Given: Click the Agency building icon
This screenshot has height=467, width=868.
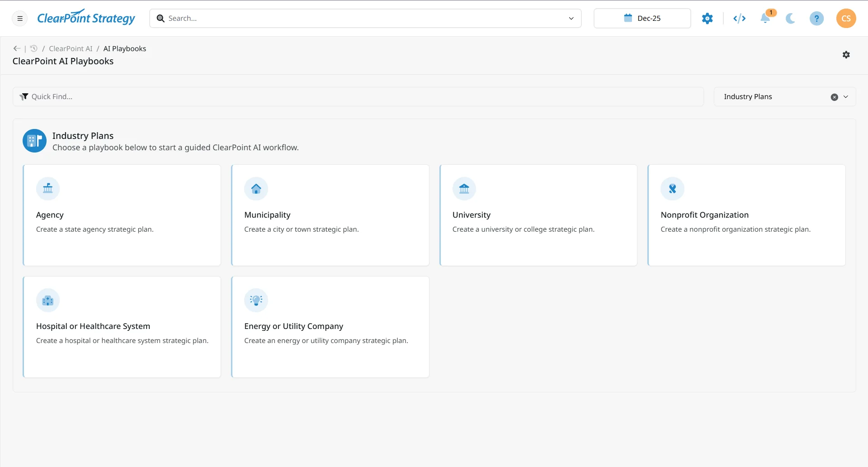Looking at the screenshot, I should click(48, 189).
